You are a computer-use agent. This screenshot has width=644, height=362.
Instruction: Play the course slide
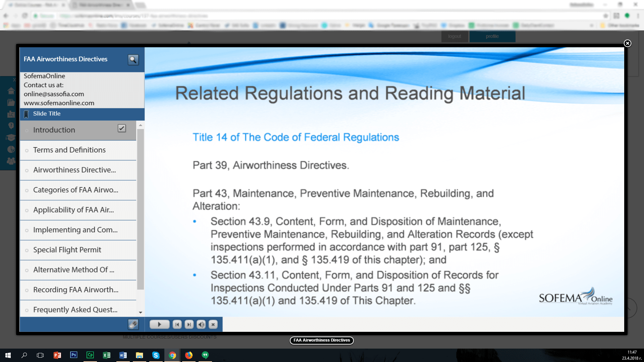click(x=159, y=324)
